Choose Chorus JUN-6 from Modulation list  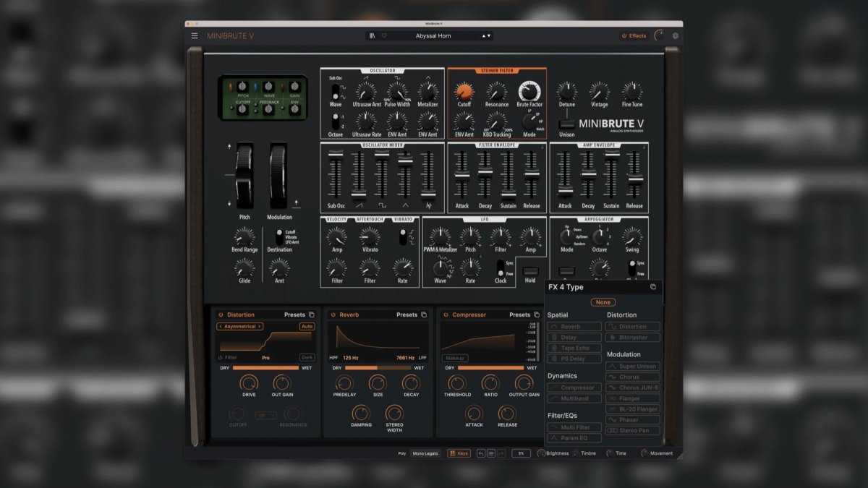[x=633, y=388]
